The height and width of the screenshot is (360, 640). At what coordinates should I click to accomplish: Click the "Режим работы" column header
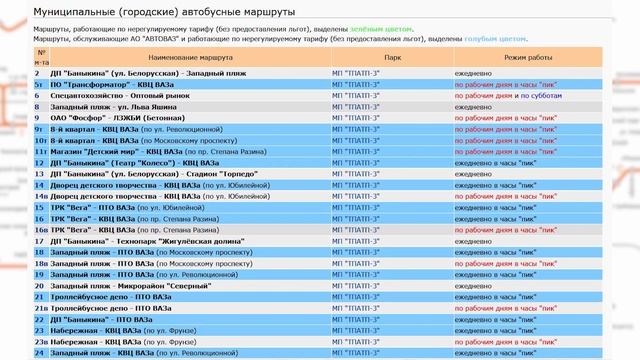pos(528,58)
